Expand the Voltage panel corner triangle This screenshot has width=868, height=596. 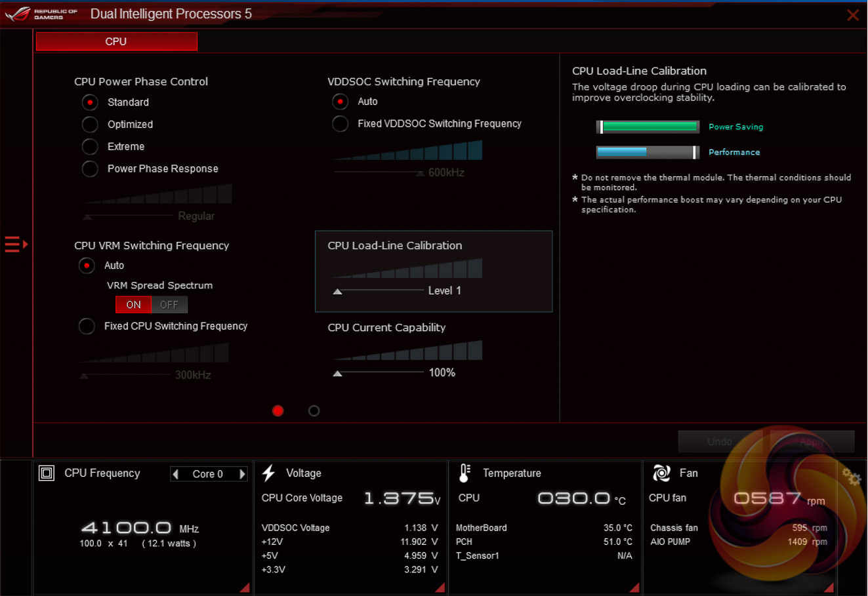pos(440,587)
